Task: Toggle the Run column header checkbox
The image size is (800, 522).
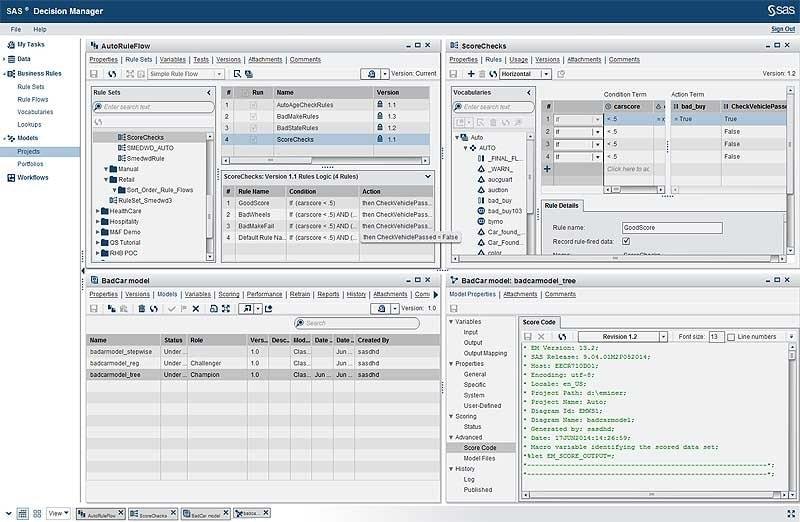Action: (x=245, y=92)
